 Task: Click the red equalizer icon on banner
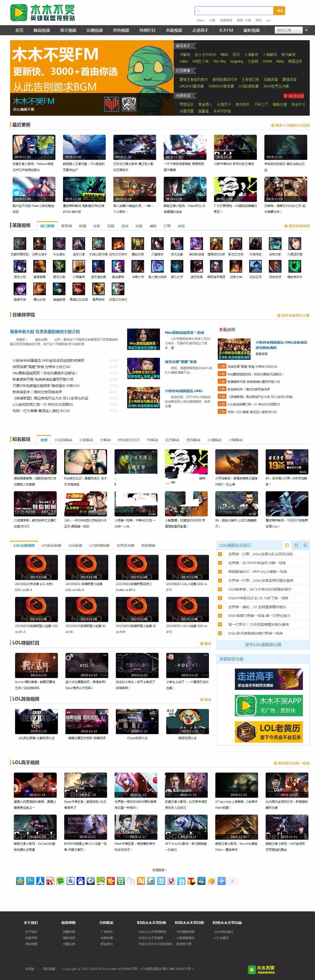click(111, 104)
